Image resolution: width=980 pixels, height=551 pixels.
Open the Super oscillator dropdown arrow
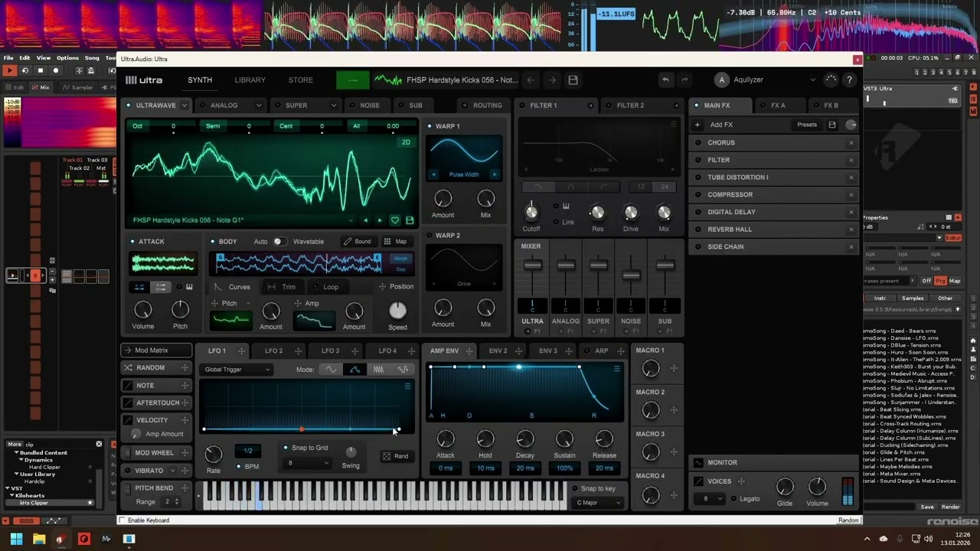pyautogui.click(x=334, y=106)
